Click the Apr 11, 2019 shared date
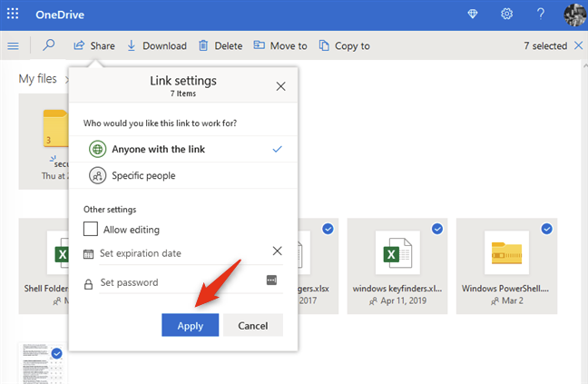 click(x=403, y=300)
